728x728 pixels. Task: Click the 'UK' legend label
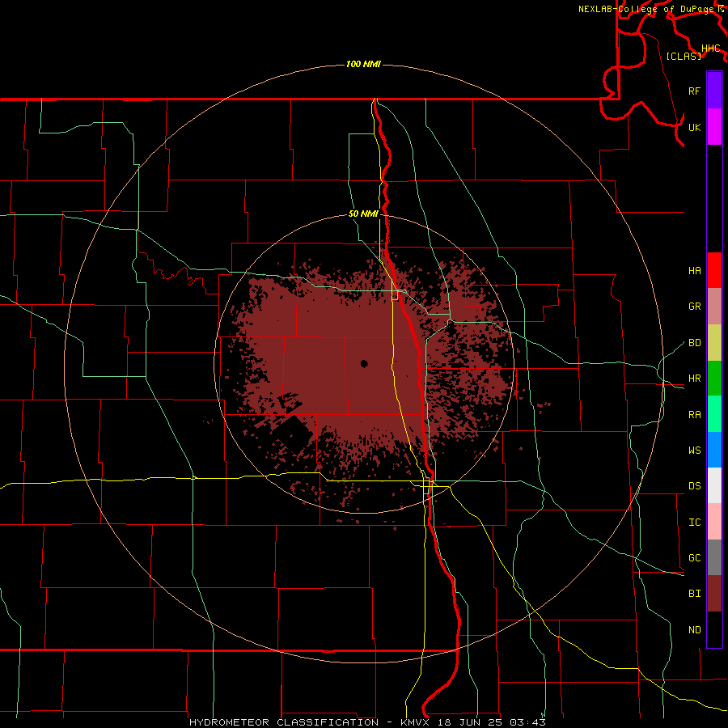695,128
